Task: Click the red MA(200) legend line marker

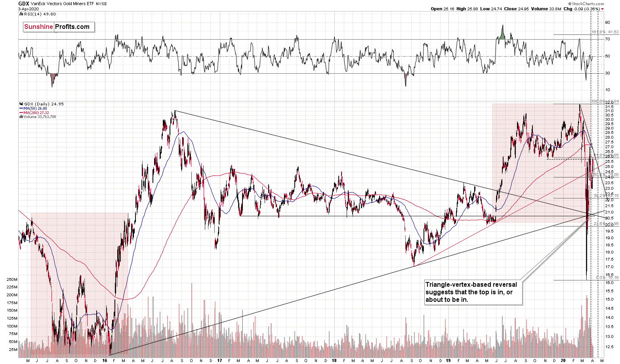Action: pyautogui.click(x=21, y=112)
